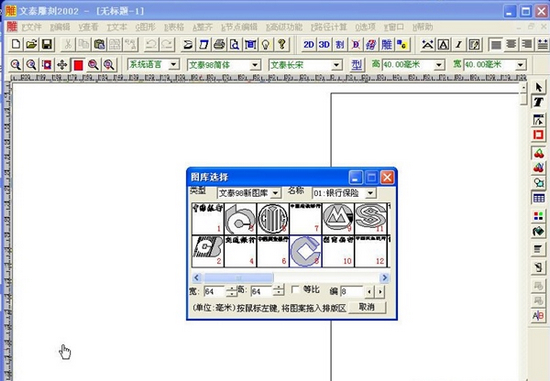
Task: Create a new document
Action: (16, 44)
